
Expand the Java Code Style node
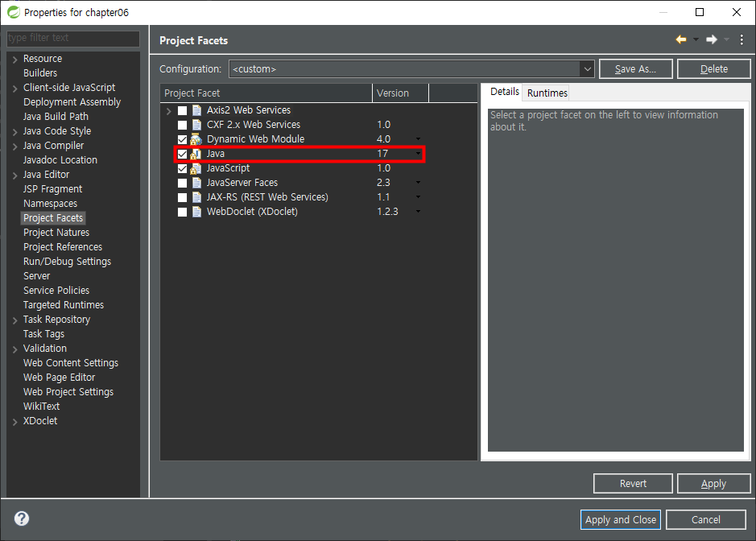(x=15, y=132)
